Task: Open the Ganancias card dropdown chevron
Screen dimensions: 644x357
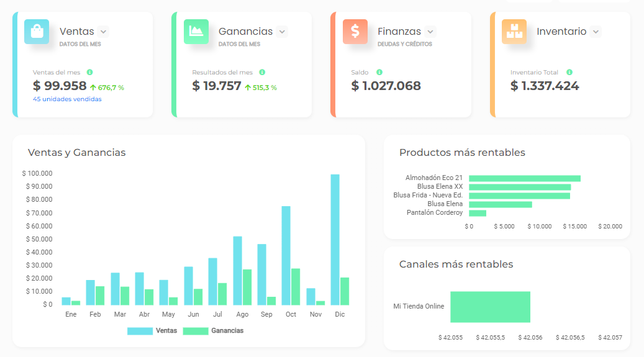Action: point(282,32)
